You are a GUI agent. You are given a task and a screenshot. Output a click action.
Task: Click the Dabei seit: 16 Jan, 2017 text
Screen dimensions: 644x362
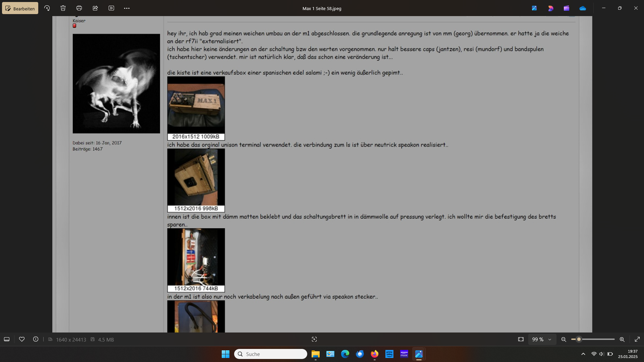(97, 143)
